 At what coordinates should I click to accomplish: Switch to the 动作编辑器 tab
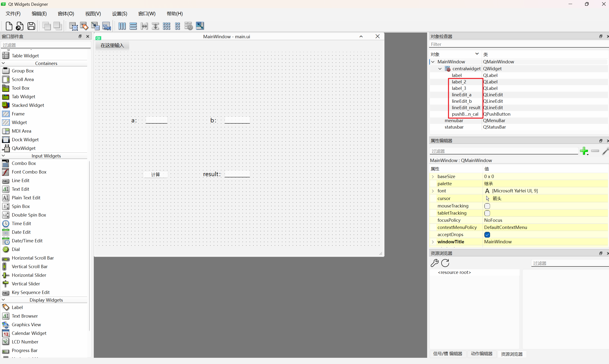point(481,354)
